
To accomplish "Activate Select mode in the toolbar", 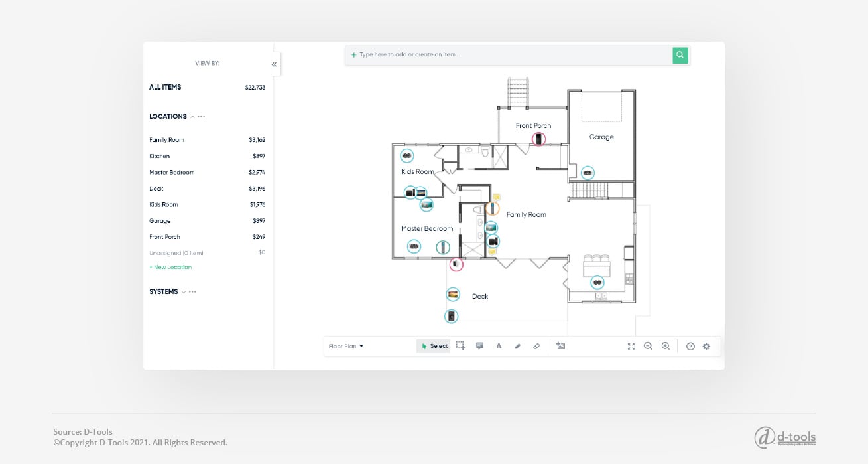I will pyautogui.click(x=434, y=346).
